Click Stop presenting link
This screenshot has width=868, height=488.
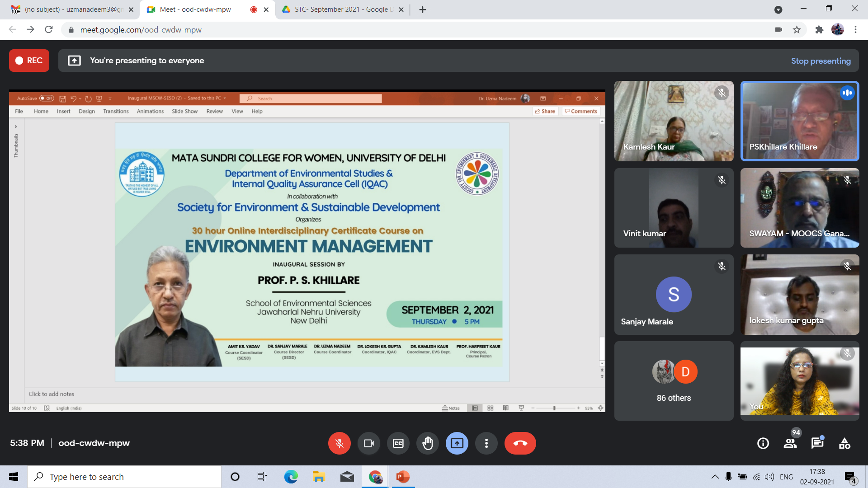coord(821,61)
